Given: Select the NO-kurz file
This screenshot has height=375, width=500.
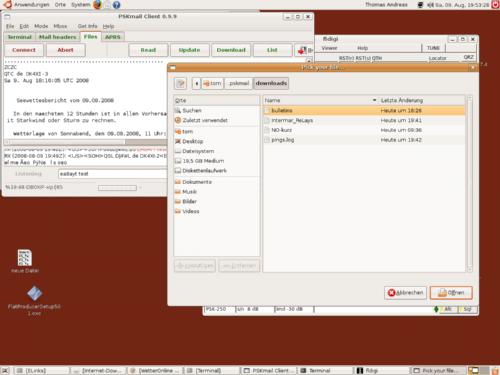Looking at the screenshot, I should tap(364, 130).
